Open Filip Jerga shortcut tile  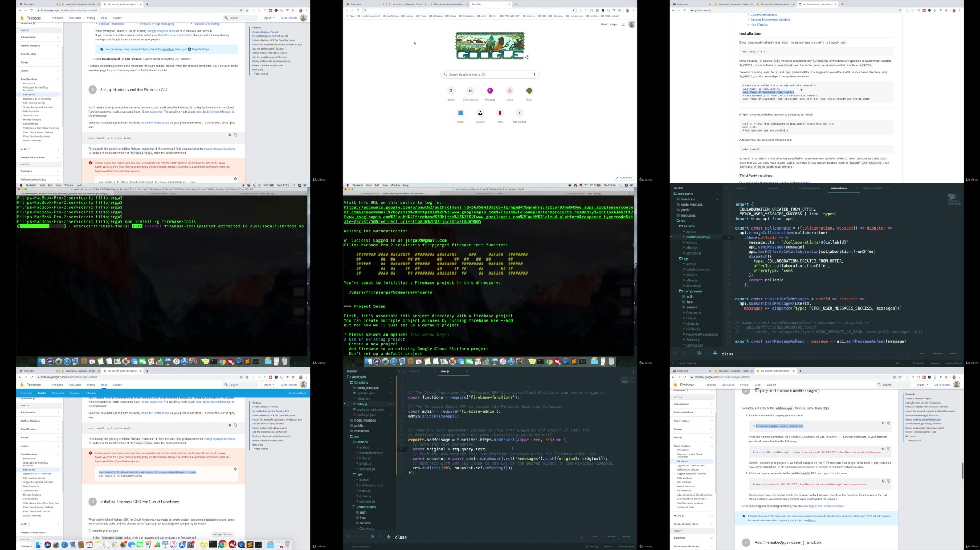pyautogui.click(x=490, y=91)
